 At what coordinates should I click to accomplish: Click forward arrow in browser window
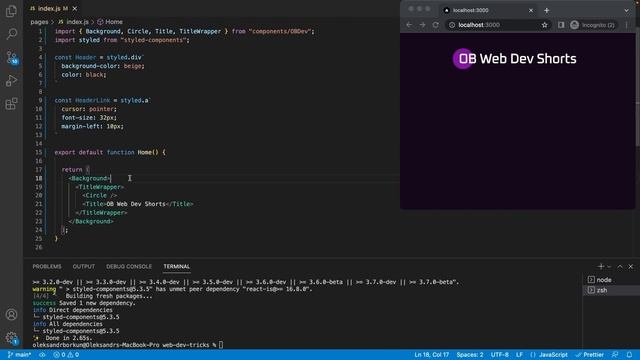[x=422, y=25]
